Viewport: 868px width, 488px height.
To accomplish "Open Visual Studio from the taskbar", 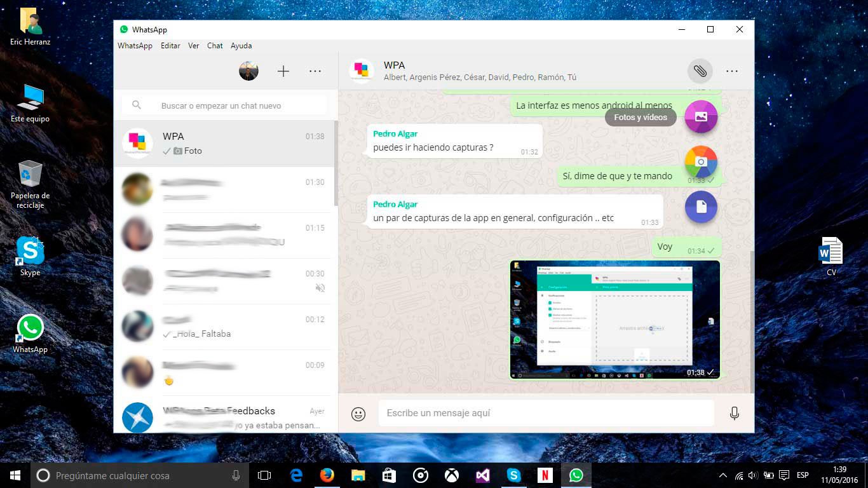I will pos(483,475).
